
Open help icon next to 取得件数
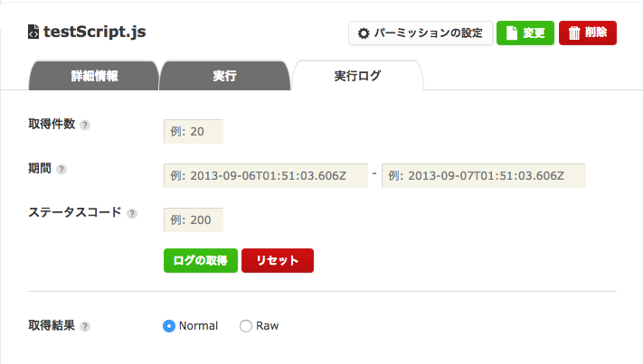click(x=85, y=125)
